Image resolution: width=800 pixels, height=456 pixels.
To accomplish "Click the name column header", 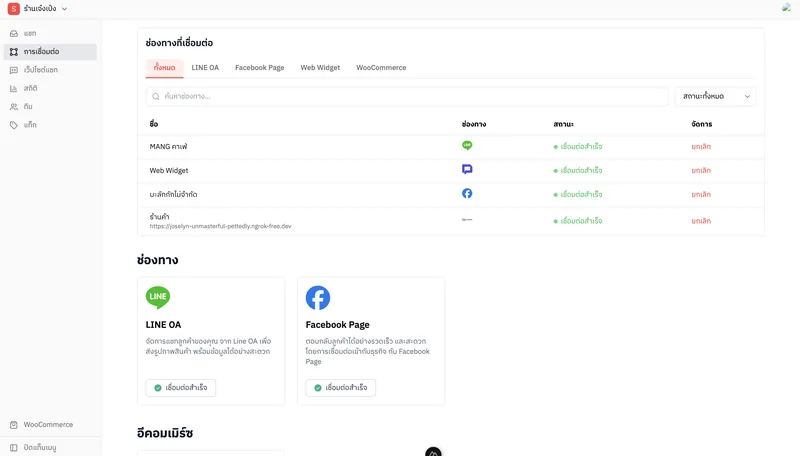I will (154, 124).
